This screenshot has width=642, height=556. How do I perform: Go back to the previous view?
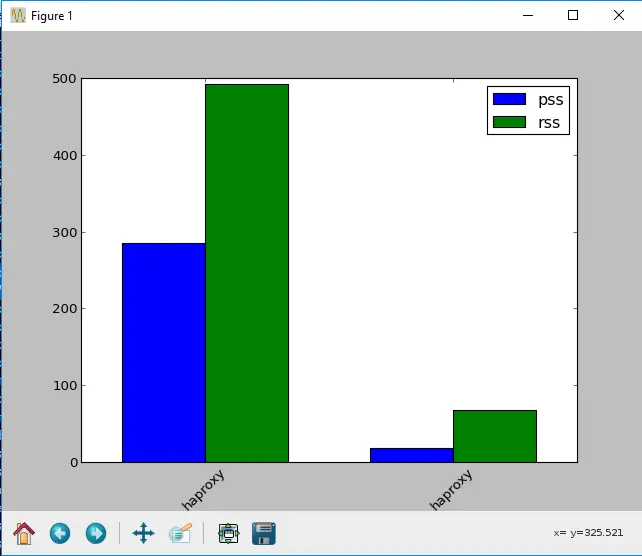click(60, 533)
